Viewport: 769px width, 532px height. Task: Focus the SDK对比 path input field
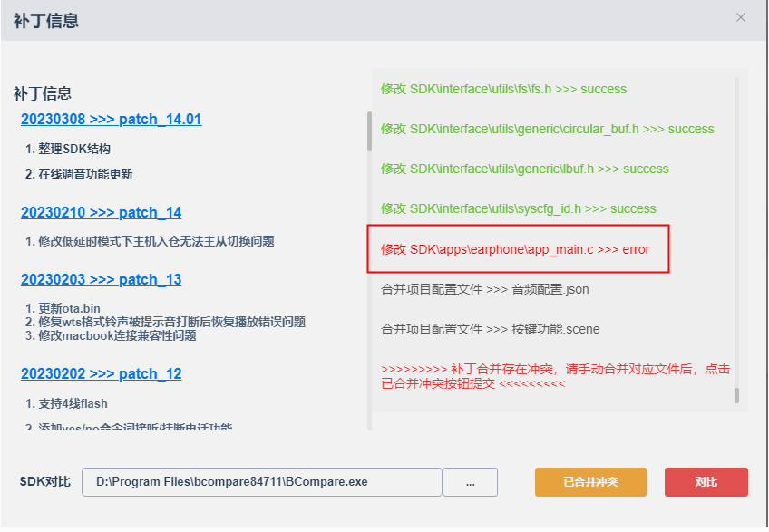[262, 482]
